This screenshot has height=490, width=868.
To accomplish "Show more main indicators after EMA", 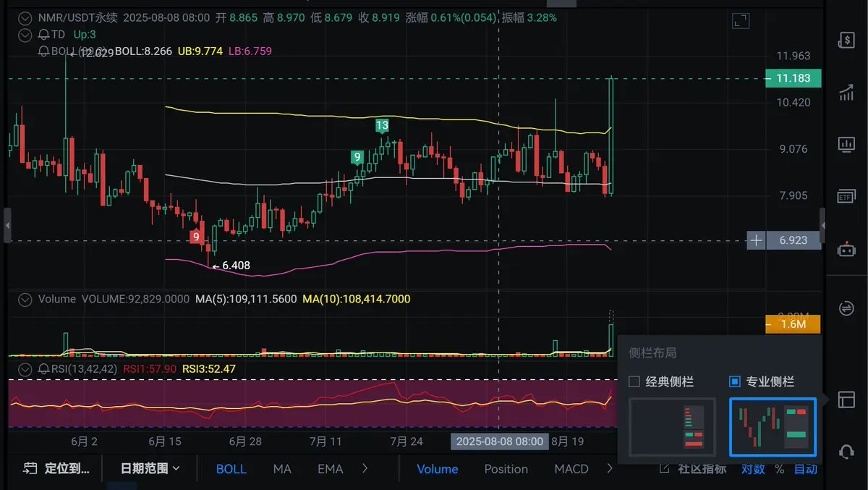I will [365, 468].
